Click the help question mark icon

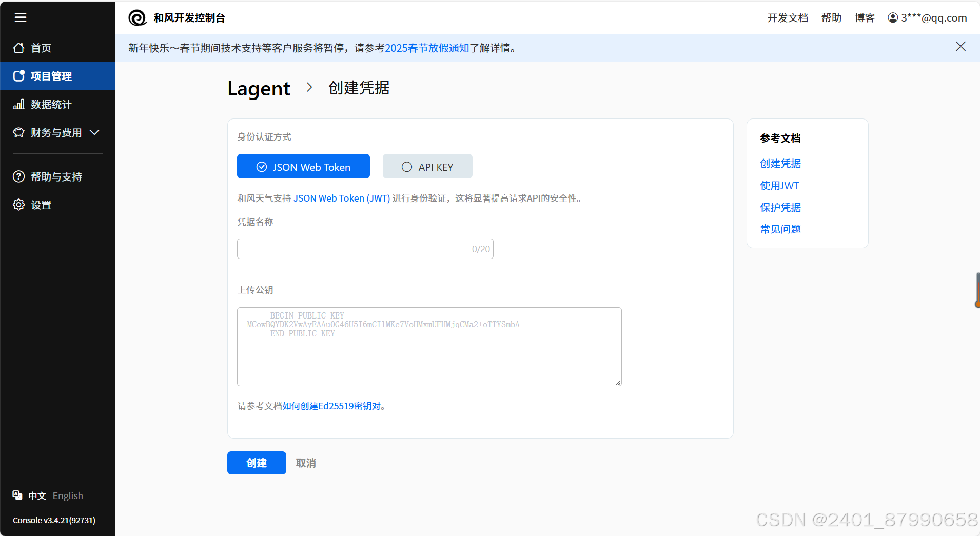click(x=19, y=176)
